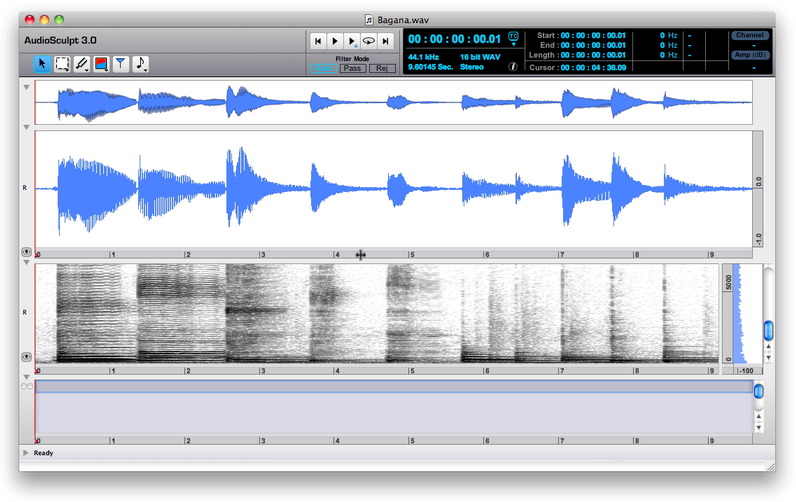Jump to the end of the sound

(x=385, y=41)
